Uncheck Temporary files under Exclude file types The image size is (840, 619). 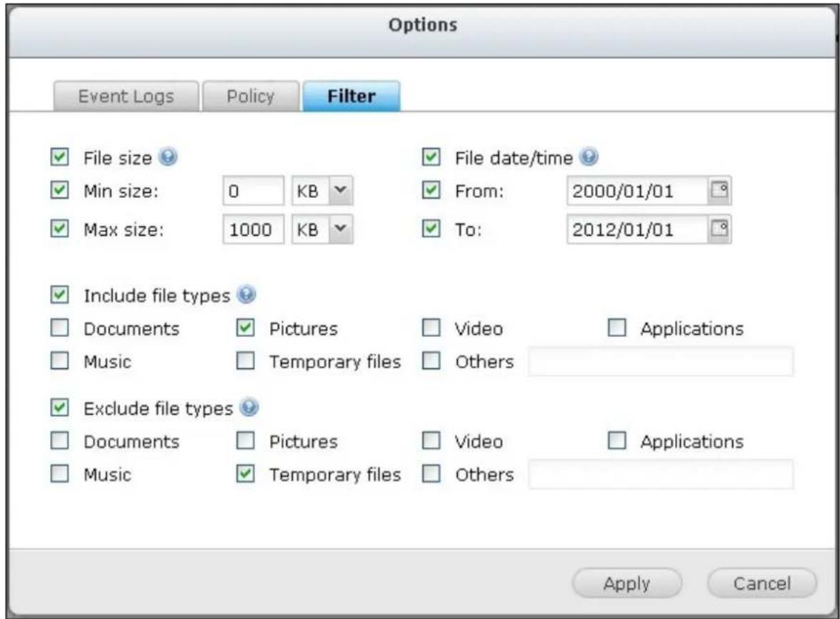click(246, 474)
